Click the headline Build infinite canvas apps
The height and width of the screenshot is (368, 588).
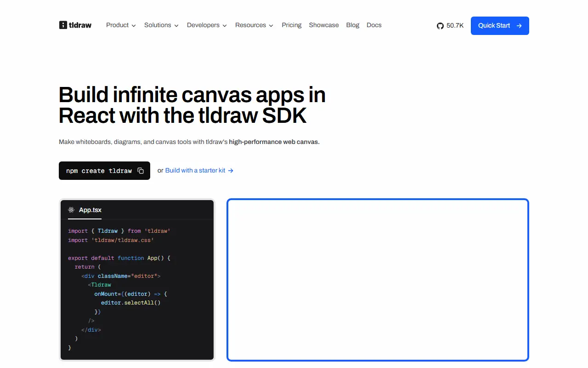click(192, 105)
